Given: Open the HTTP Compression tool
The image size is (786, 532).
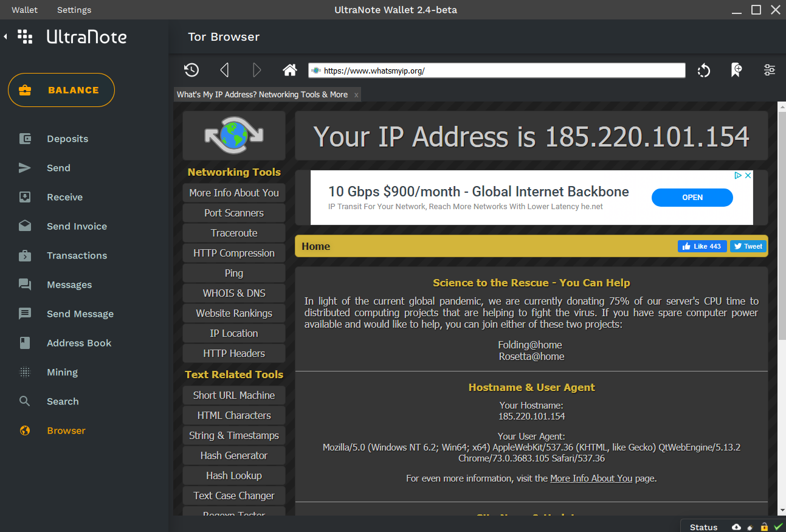Looking at the screenshot, I should tap(234, 253).
